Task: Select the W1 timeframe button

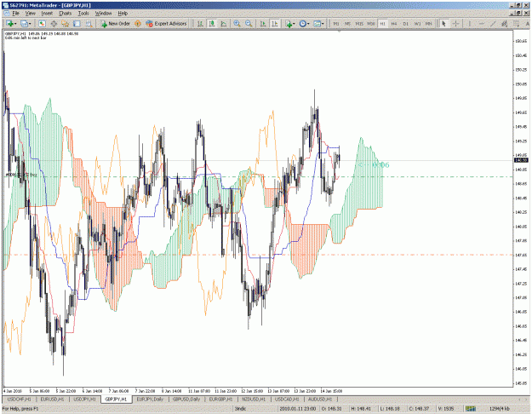Action: point(417,24)
